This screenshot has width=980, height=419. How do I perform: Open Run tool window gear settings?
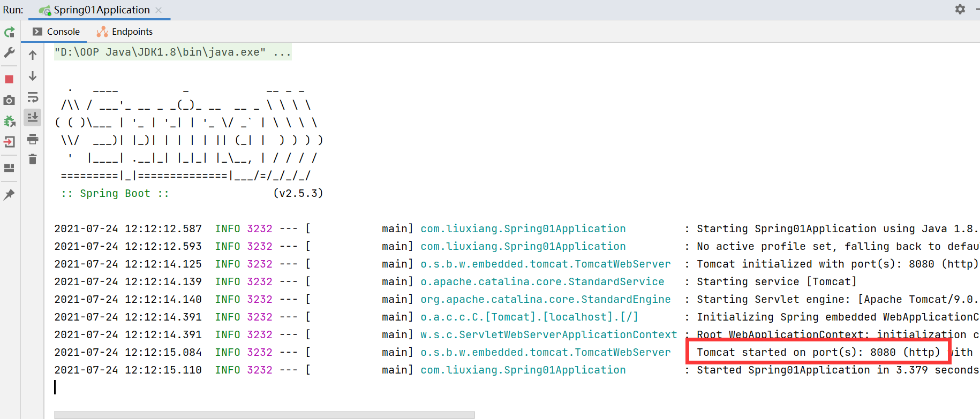[x=960, y=9]
